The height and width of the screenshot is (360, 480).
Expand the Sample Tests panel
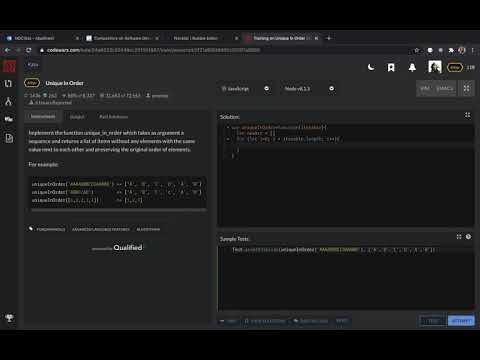point(459,237)
